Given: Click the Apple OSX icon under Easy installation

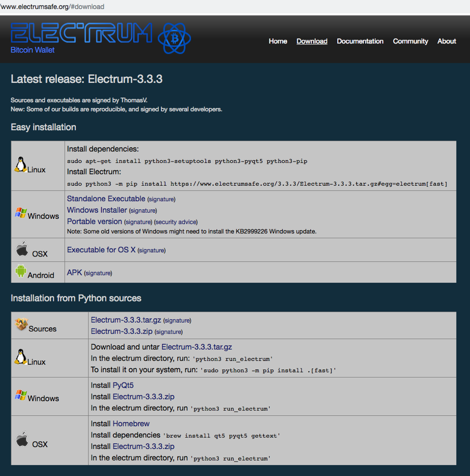Looking at the screenshot, I should click(x=22, y=249).
